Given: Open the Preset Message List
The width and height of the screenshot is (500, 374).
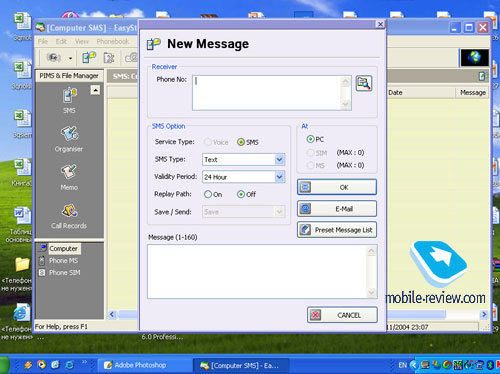Looking at the screenshot, I should pos(337,230).
